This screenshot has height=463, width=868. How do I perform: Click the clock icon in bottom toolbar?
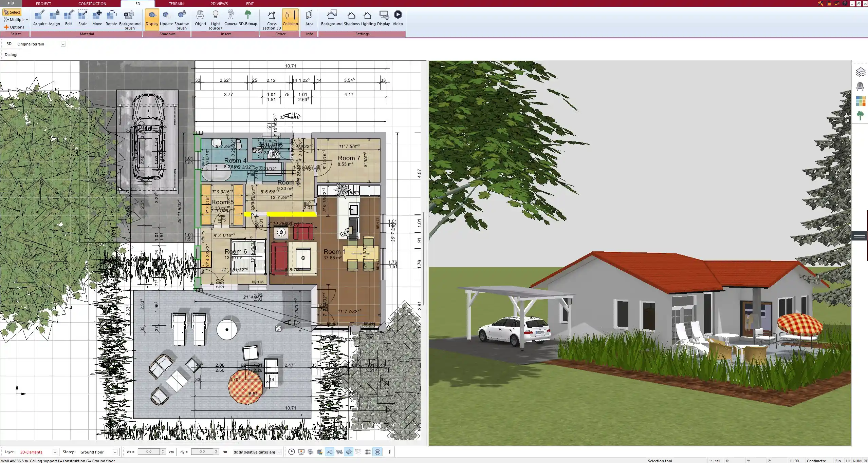(x=291, y=452)
